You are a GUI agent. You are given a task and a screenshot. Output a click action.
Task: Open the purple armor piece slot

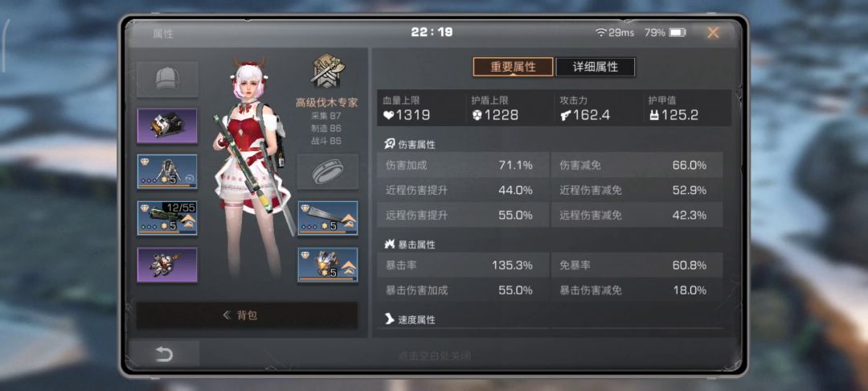coord(167,265)
